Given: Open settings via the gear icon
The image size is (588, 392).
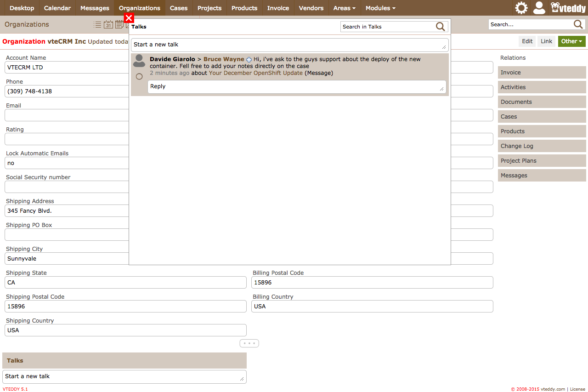Looking at the screenshot, I should point(520,8).
